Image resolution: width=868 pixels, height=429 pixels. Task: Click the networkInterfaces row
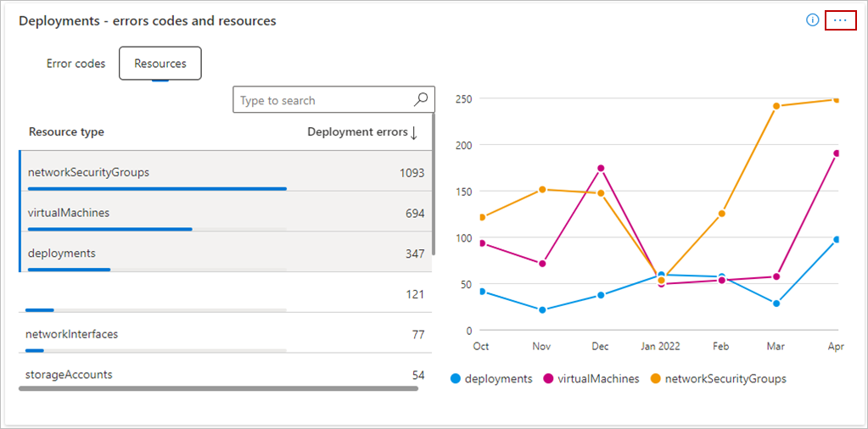(x=225, y=334)
